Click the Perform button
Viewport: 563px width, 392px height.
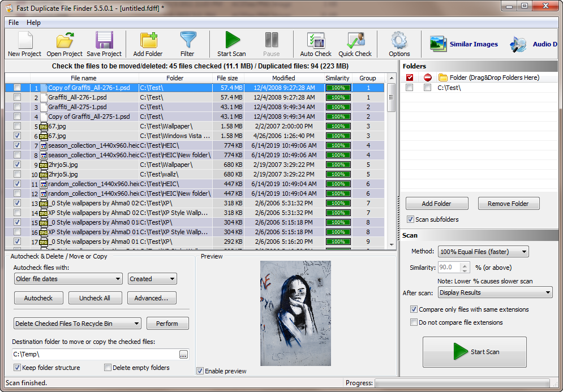tap(167, 324)
